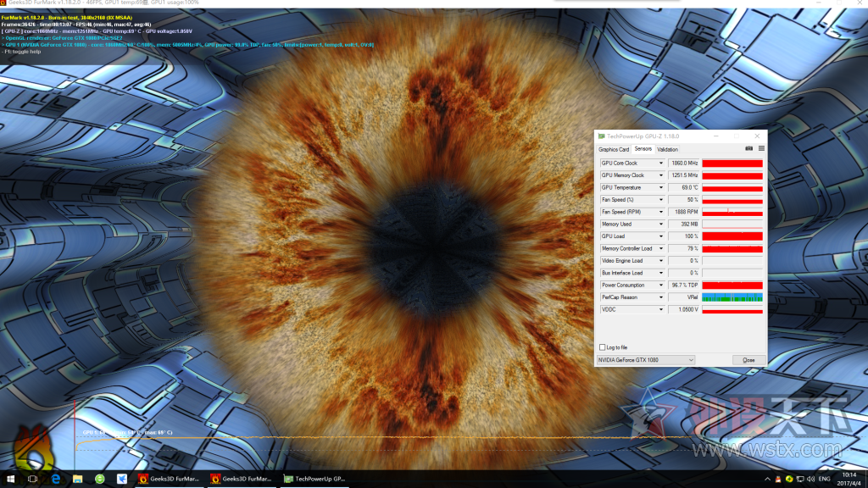Click the 1888 RPM fan speed value
This screenshot has height=488, width=868.
pos(684,212)
